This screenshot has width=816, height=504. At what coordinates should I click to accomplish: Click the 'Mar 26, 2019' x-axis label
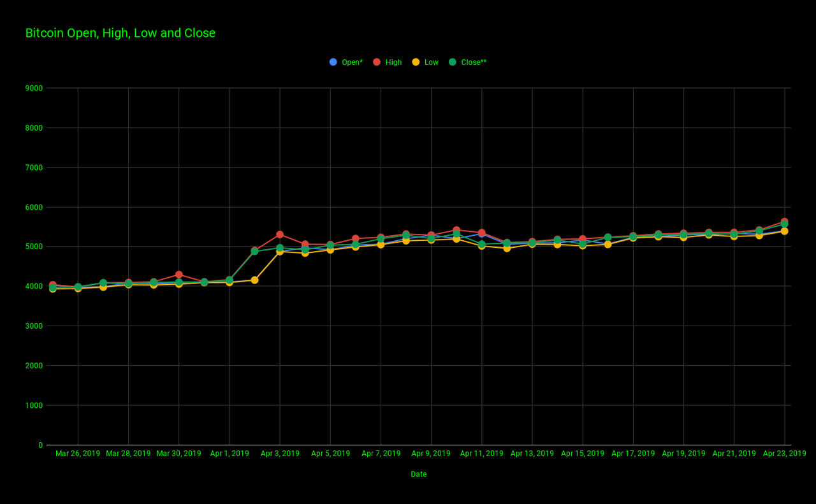(x=78, y=454)
